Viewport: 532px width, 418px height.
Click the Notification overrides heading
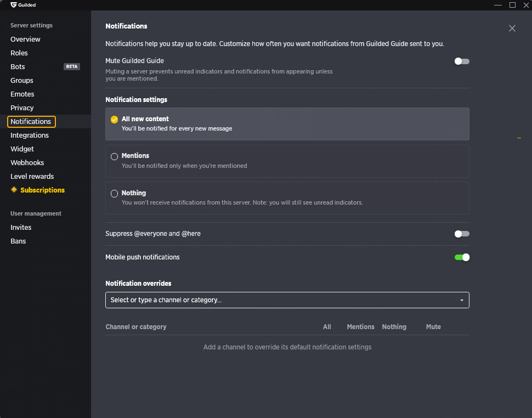138,283
